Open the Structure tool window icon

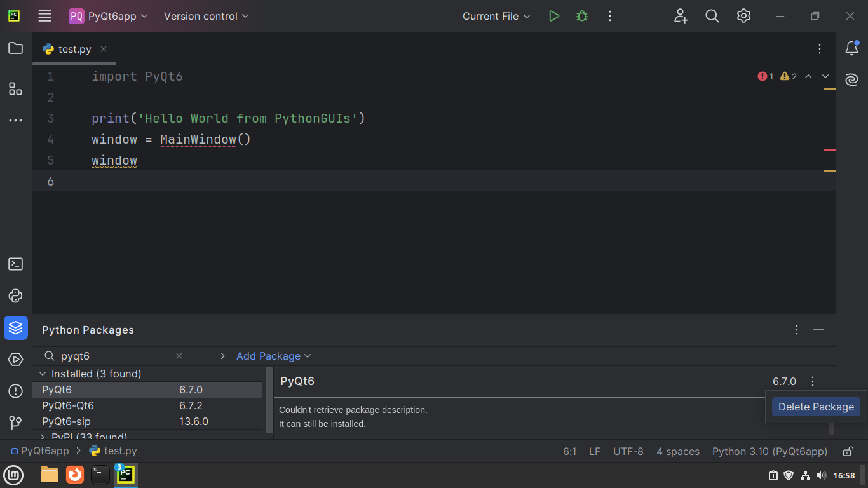[x=16, y=88]
